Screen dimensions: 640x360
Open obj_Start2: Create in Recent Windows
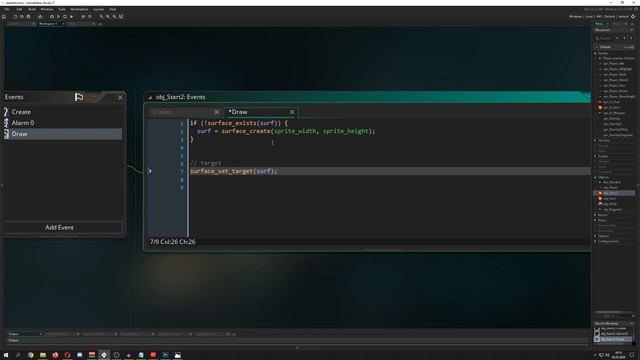click(x=613, y=329)
